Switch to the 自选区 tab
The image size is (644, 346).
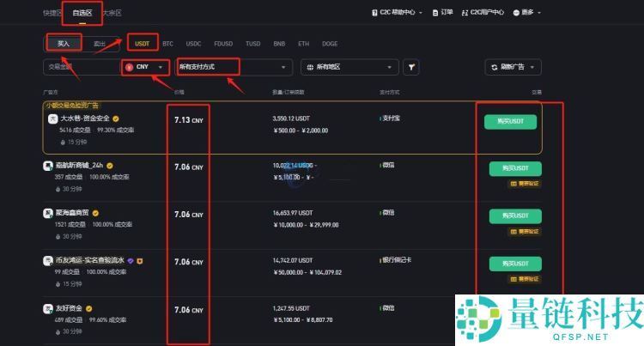(82, 13)
